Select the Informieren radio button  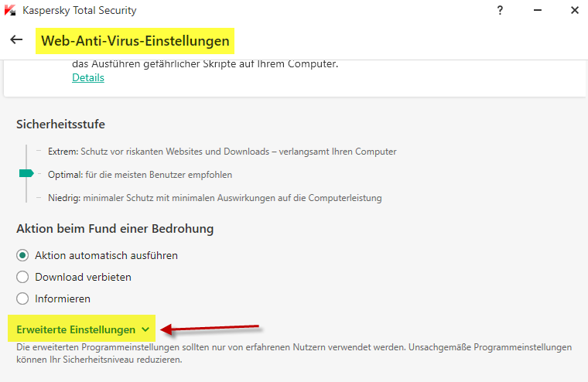22,298
